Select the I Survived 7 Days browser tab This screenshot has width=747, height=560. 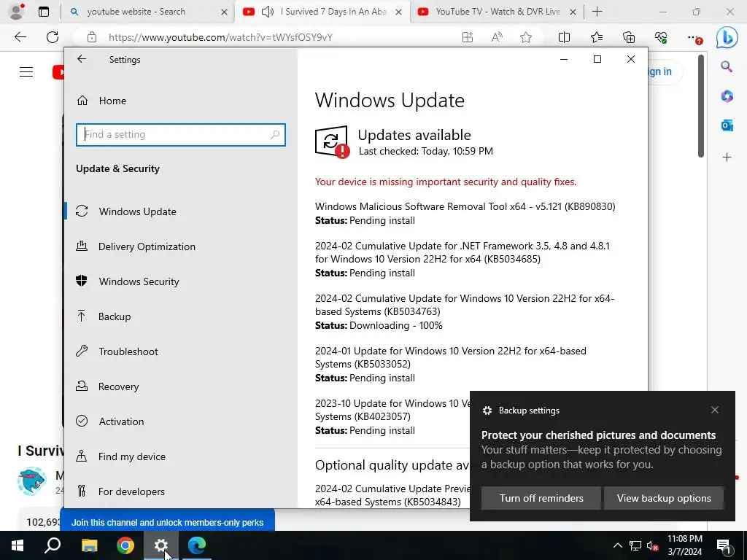coord(333,12)
